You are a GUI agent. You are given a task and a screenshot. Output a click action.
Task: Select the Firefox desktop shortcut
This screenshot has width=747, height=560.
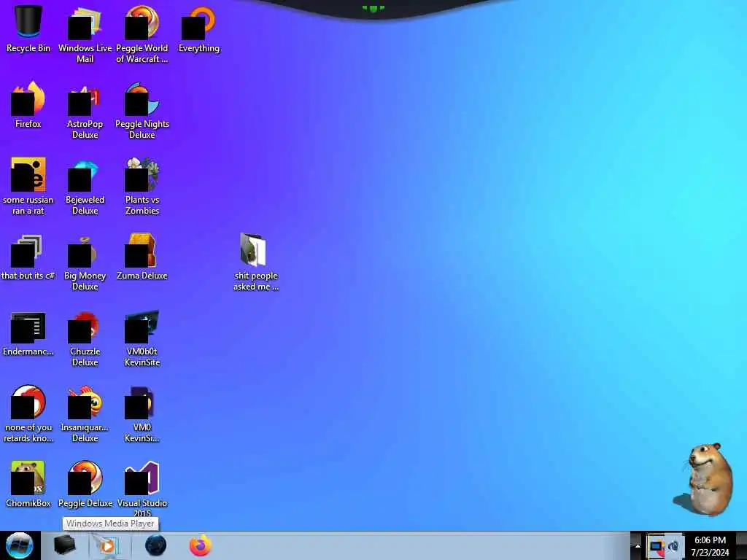(x=28, y=105)
